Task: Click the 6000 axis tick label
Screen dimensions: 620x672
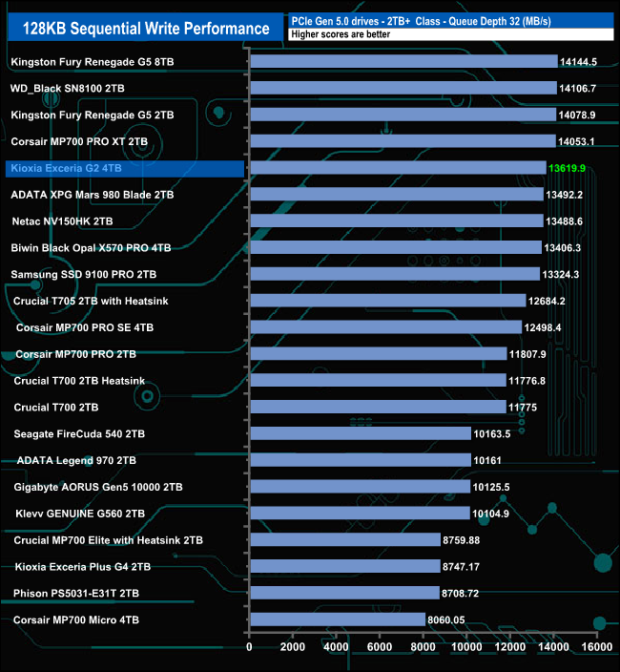Action: pyautogui.click(x=380, y=647)
